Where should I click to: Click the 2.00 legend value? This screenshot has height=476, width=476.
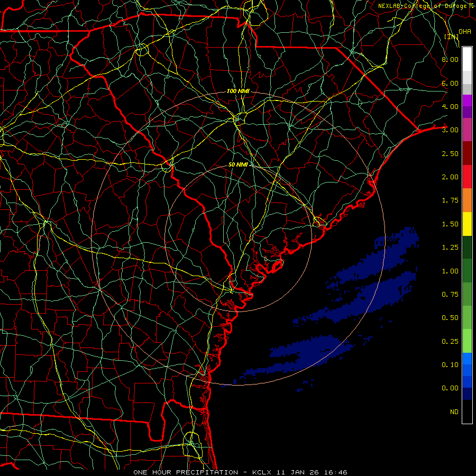click(x=450, y=177)
